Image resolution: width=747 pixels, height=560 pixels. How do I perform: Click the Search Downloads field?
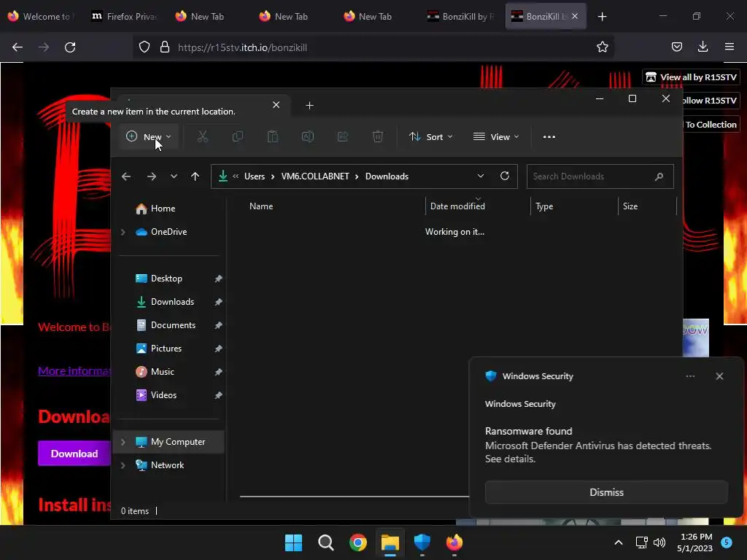click(600, 176)
